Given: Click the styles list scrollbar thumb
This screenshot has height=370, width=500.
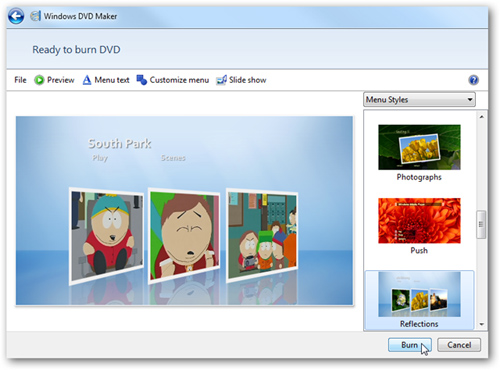Looking at the screenshot, I should 481,224.
